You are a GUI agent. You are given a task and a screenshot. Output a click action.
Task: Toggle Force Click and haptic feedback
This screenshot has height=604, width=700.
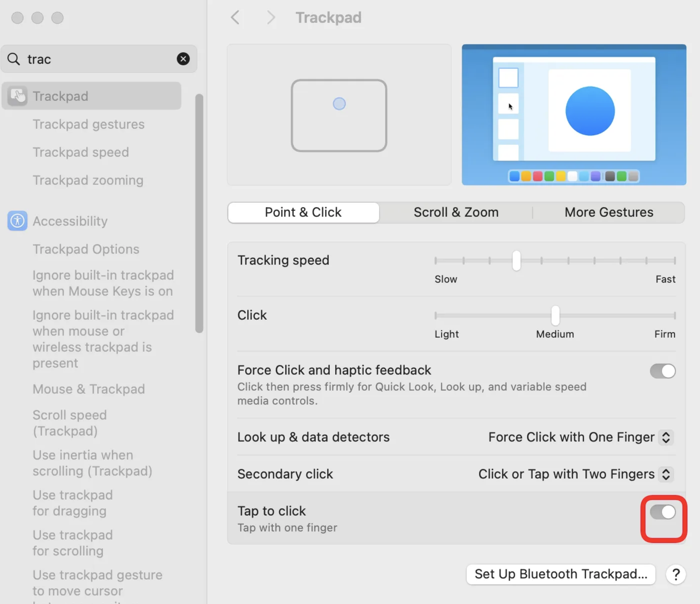[x=662, y=371]
